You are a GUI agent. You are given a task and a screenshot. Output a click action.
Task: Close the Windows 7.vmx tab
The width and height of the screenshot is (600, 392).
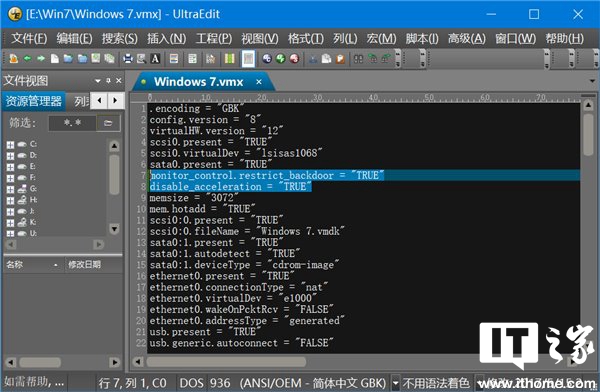(x=259, y=82)
